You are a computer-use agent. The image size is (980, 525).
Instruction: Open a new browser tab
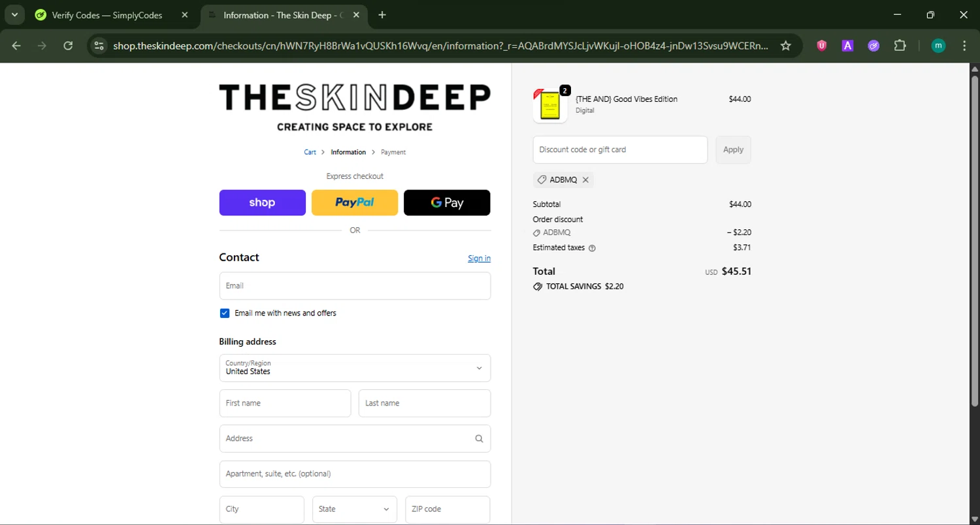pyautogui.click(x=382, y=15)
